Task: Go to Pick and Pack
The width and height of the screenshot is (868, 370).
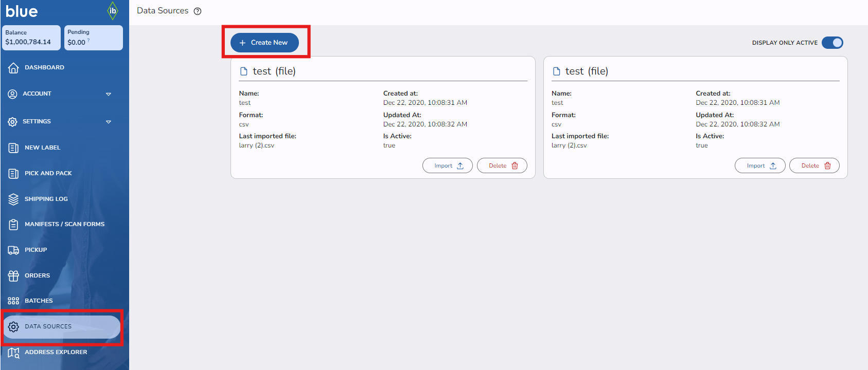Action: pos(48,174)
